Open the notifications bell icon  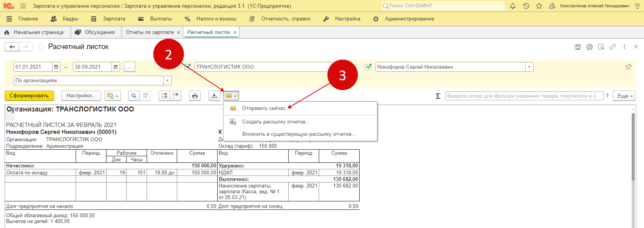tap(513, 6)
